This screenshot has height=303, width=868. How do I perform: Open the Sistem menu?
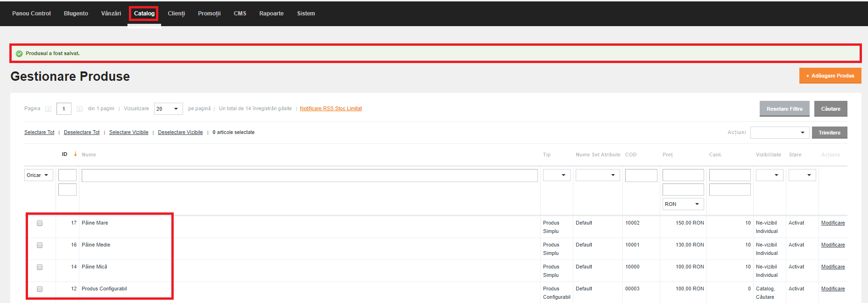coord(306,14)
